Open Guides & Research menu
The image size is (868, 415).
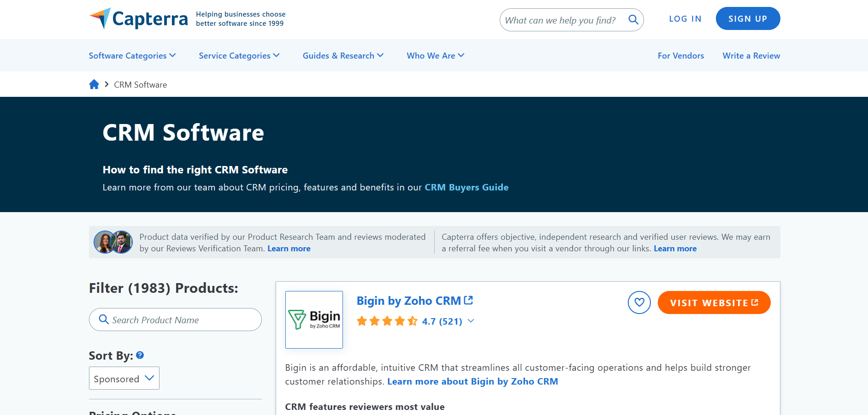[343, 55]
